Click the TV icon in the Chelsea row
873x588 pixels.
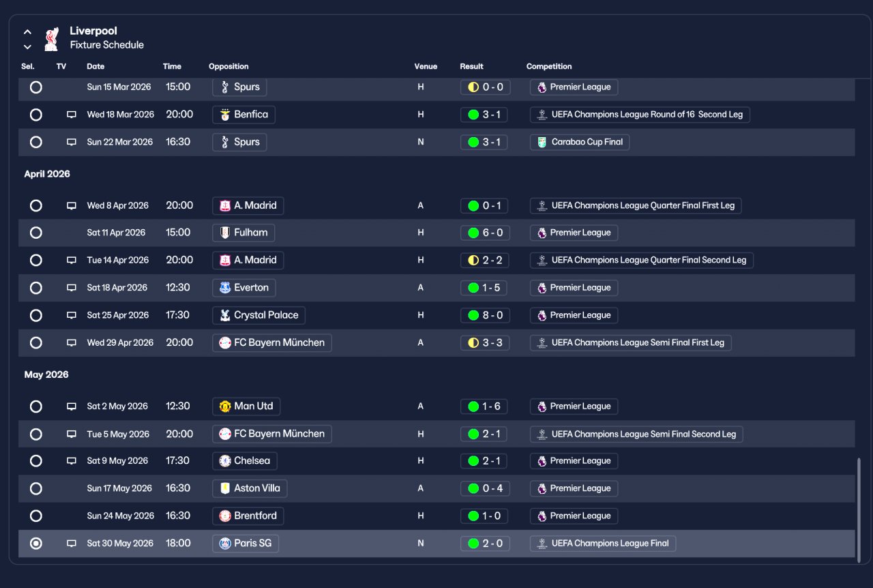point(72,461)
